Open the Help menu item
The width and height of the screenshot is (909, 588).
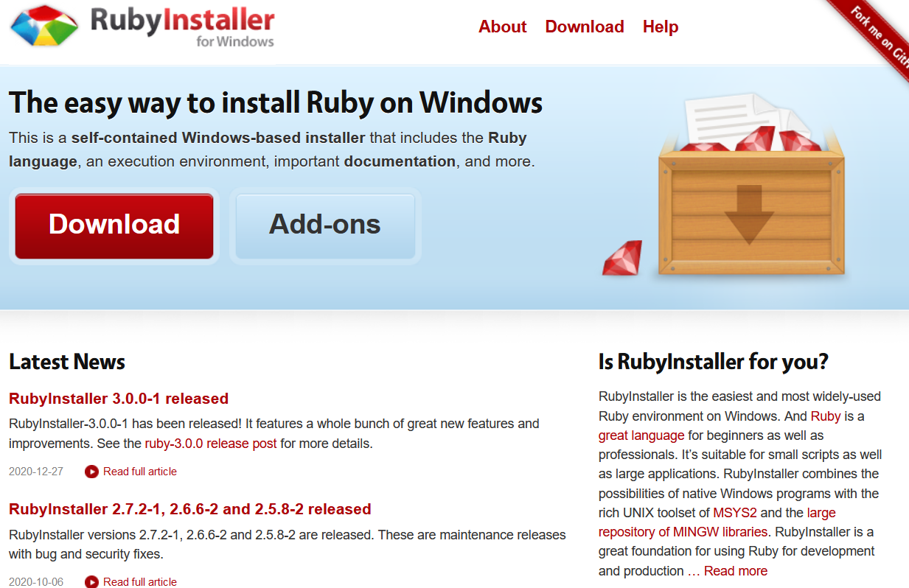click(x=660, y=27)
